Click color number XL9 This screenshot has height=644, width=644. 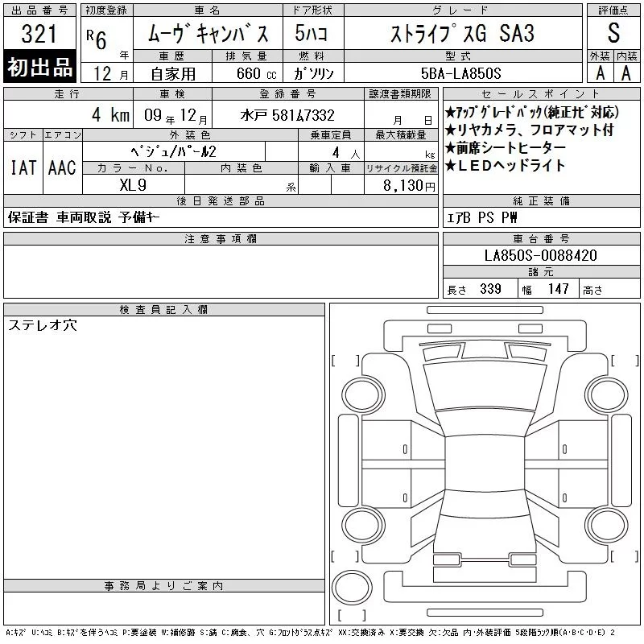pos(133,185)
